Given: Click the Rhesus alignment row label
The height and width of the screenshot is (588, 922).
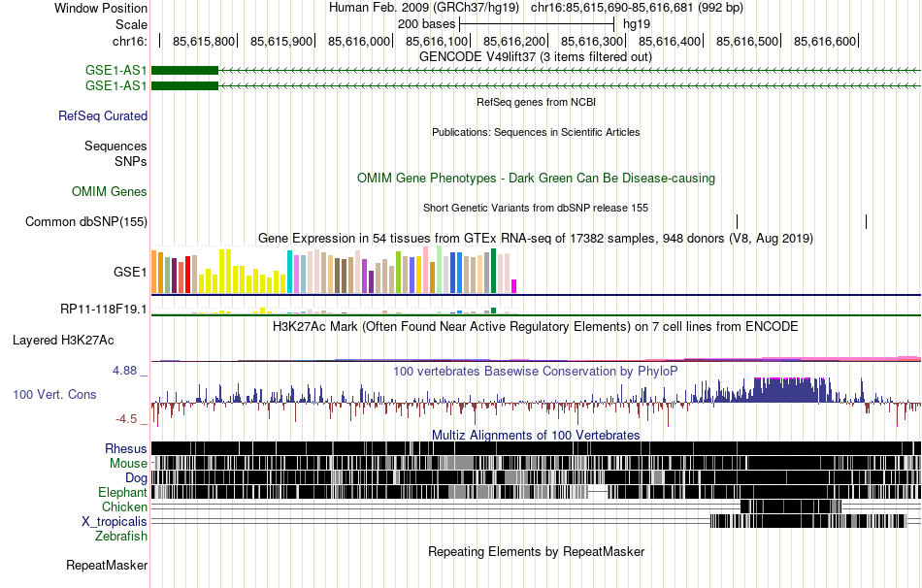Looking at the screenshot, I should pyautogui.click(x=126, y=448).
